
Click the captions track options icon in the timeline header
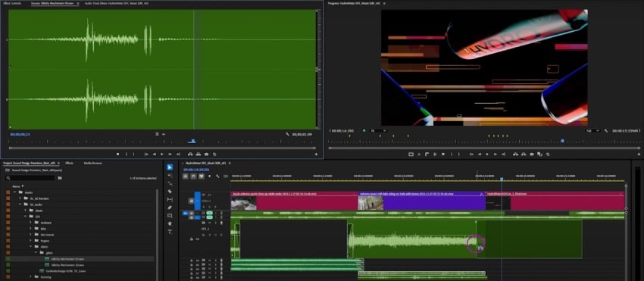tap(225, 176)
